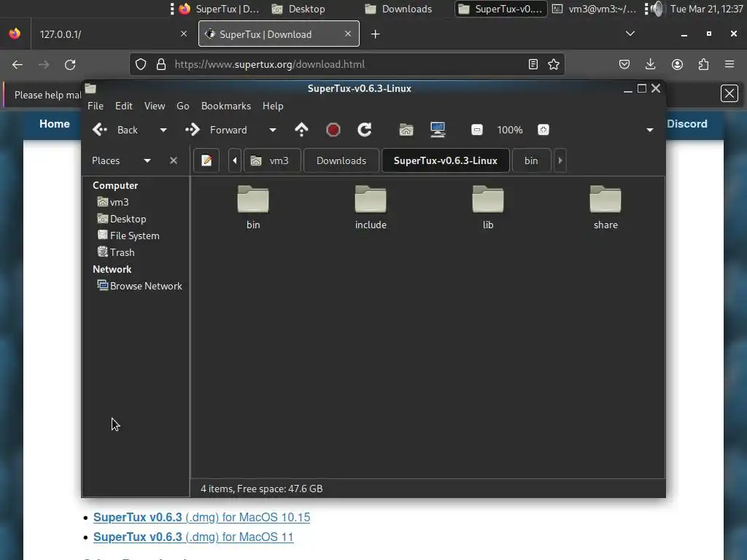Toggle location text entry edit icon
Screen dimensions: 747x560
click(206, 160)
